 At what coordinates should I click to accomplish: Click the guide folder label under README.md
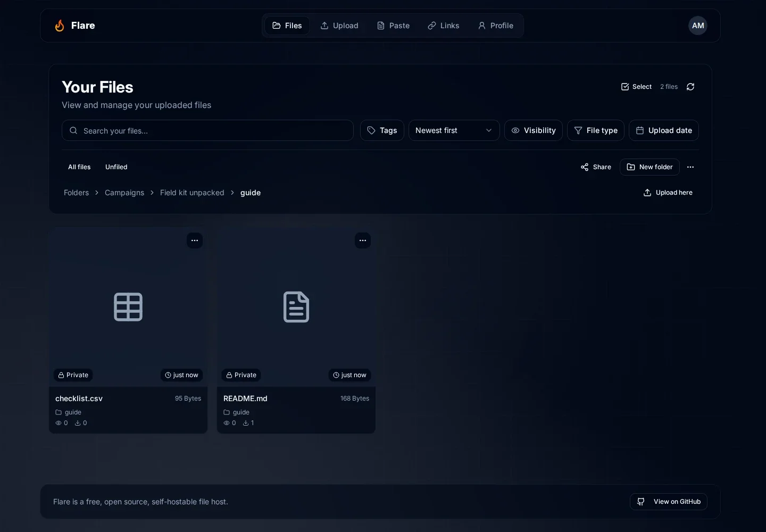[237, 412]
